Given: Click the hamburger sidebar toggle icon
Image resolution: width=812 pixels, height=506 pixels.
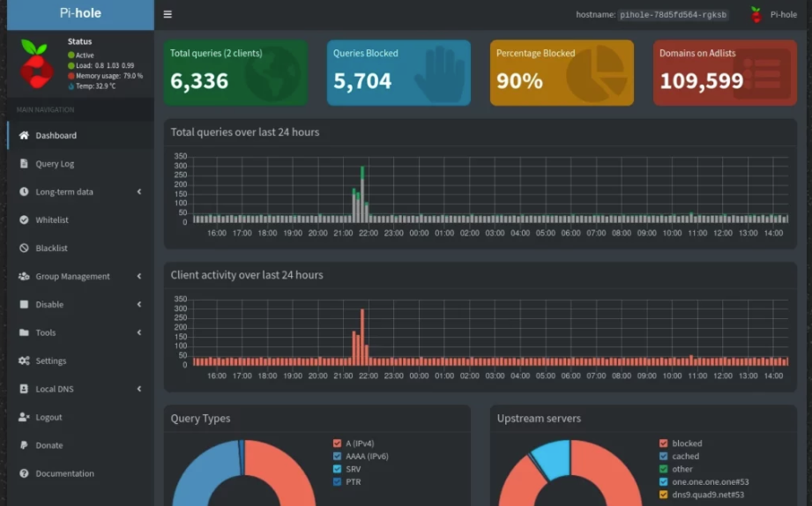Looking at the screenshot, I should [x=168, y=15].
